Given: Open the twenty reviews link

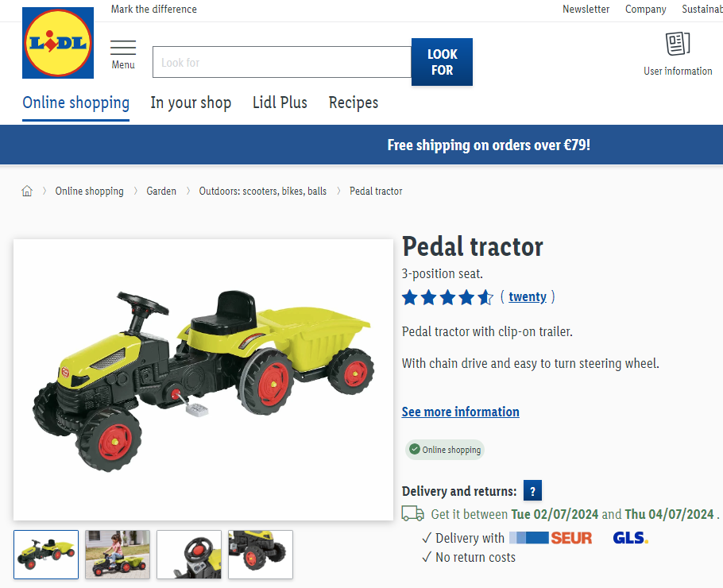Looking at the screenshot, I should (528, 296).
